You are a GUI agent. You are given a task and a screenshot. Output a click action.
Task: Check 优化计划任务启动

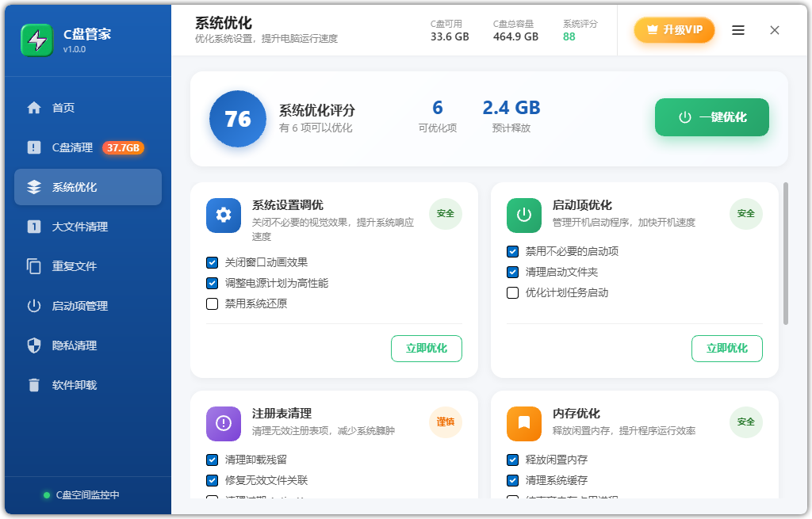pyautogui.click(x=513, y=293)
